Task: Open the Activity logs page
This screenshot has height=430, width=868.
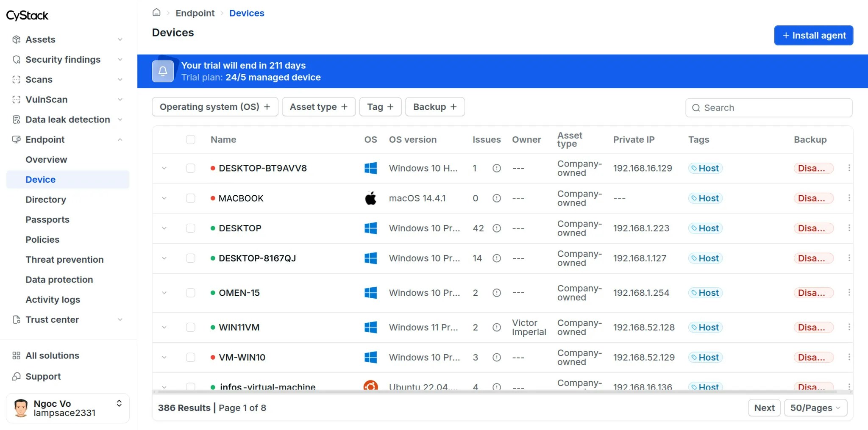Action: click(x=53, y=300)
